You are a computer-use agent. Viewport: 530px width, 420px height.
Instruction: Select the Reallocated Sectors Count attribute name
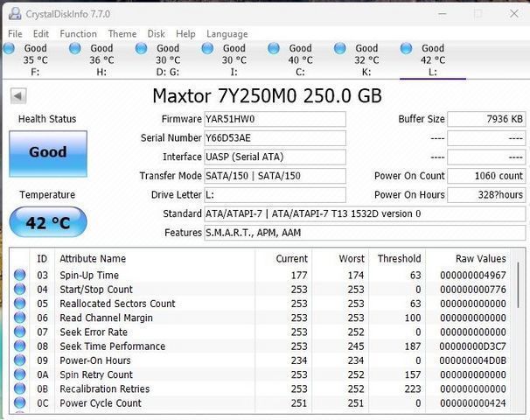(117, 304)
